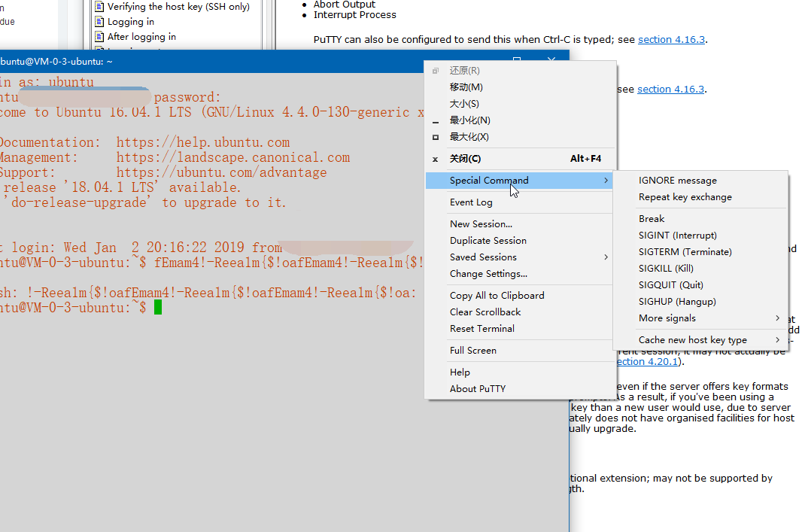
Task: Select Event Log from the menu
Action: (x=519, y=202)
